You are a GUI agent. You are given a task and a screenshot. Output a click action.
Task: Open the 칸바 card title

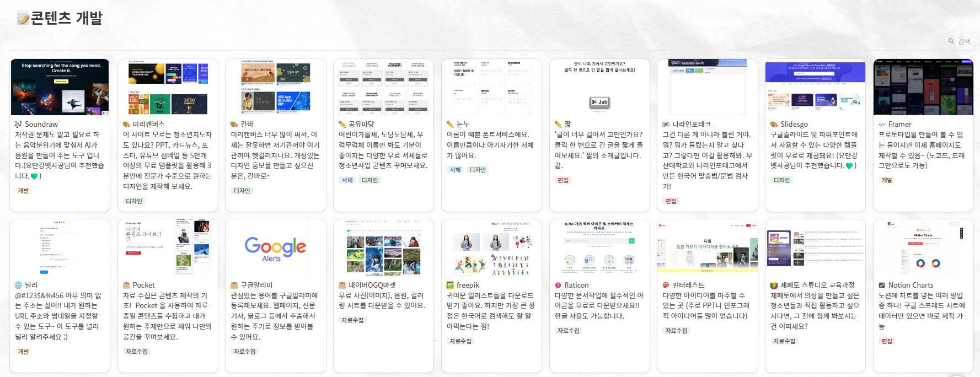click(247, 125)
